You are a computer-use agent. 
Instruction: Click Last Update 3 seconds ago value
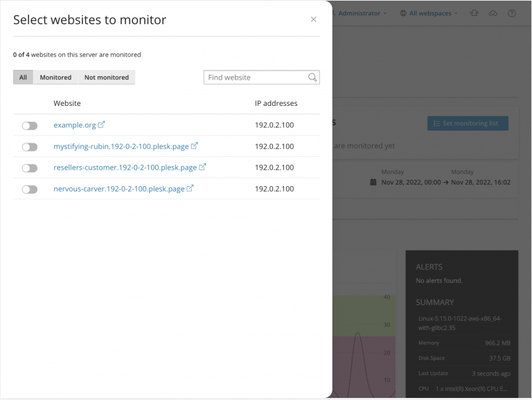click(491, 374)
